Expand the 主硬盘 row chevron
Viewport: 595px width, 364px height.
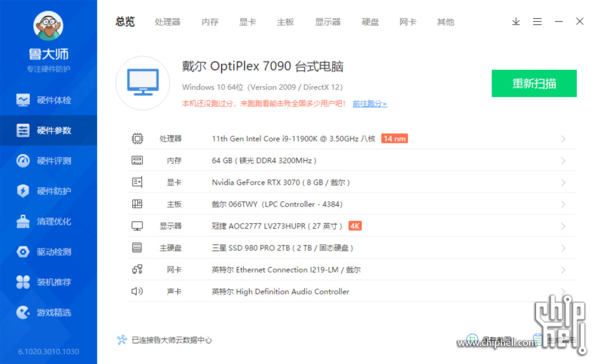tap(563, 248)
